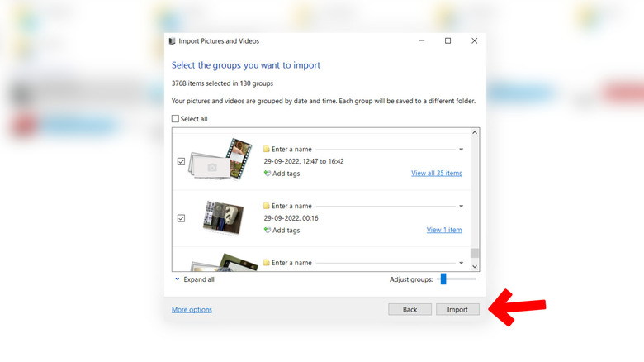The width and height of the screenshot is (644, 362).
Task: Open the More options link
Action: point(192,310)
